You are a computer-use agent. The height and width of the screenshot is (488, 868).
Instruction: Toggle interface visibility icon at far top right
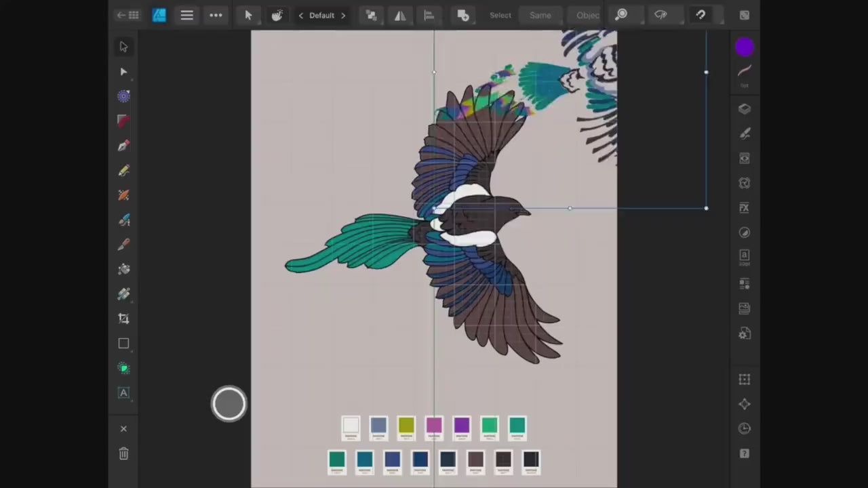coord(744,15)
